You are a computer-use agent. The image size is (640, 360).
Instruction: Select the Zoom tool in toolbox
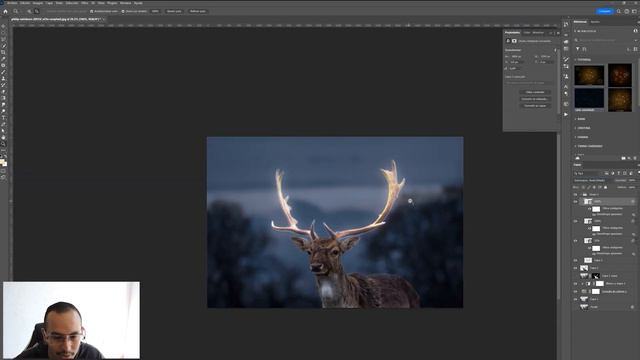(4, 144)
